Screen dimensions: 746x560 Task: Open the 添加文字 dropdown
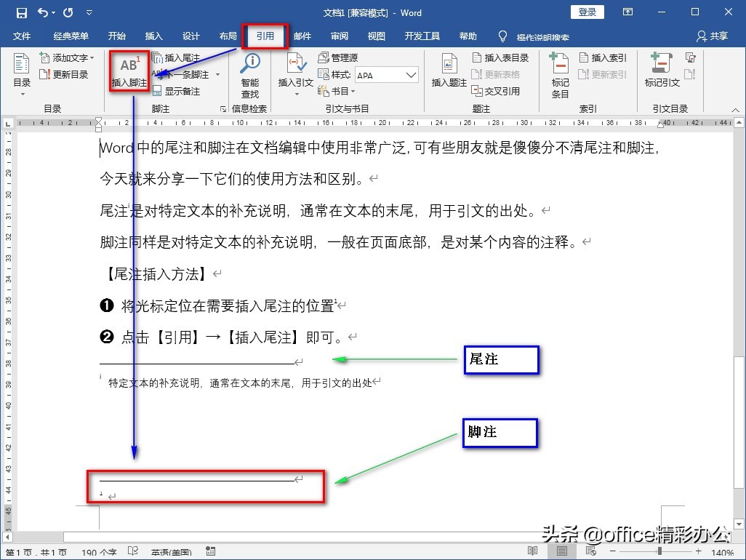tap(67, 58)
